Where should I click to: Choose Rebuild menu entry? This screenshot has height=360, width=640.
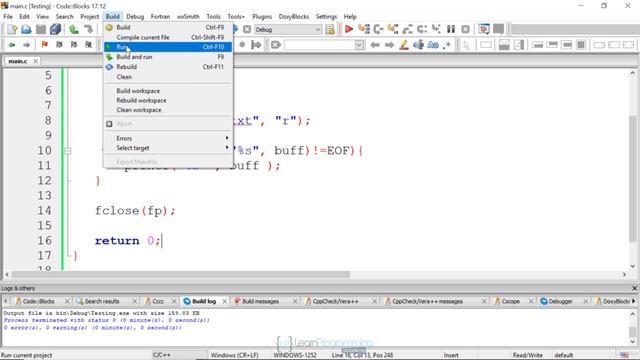pyautogui.click(x=168, y=67)
